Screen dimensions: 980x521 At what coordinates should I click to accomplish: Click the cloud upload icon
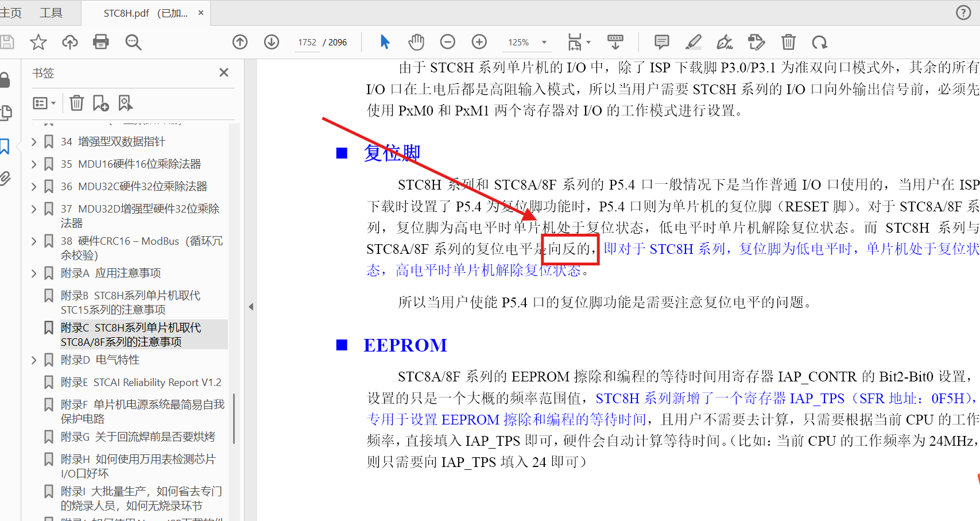click(70, 42)
